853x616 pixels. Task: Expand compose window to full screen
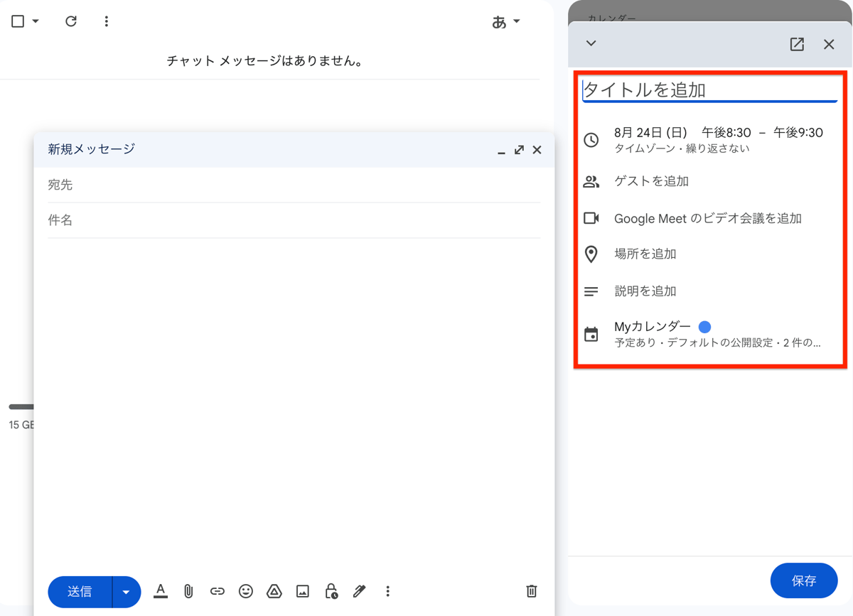click(519, 150)
